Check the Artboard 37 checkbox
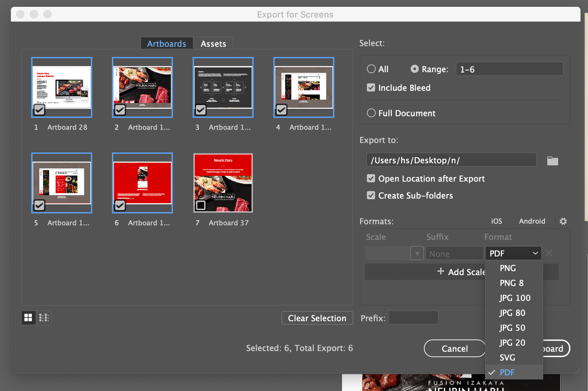 [201, 205]
